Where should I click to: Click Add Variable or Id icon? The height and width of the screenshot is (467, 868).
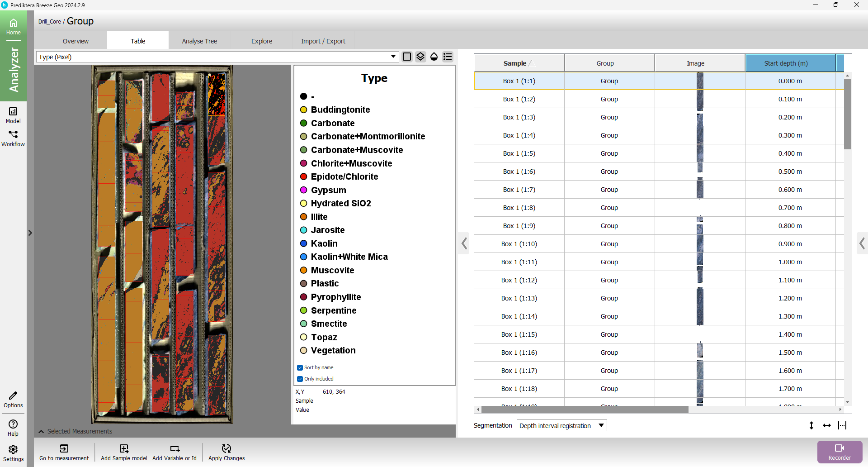click(175, 448)
